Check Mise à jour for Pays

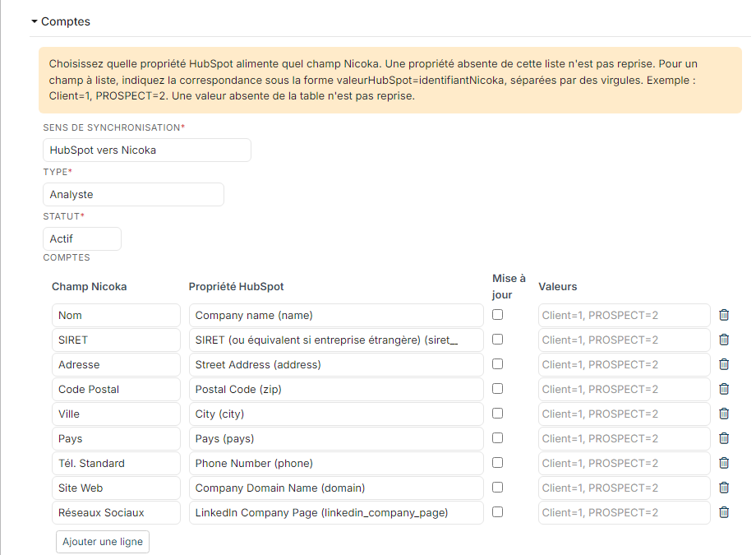click(x=498, y=437)
